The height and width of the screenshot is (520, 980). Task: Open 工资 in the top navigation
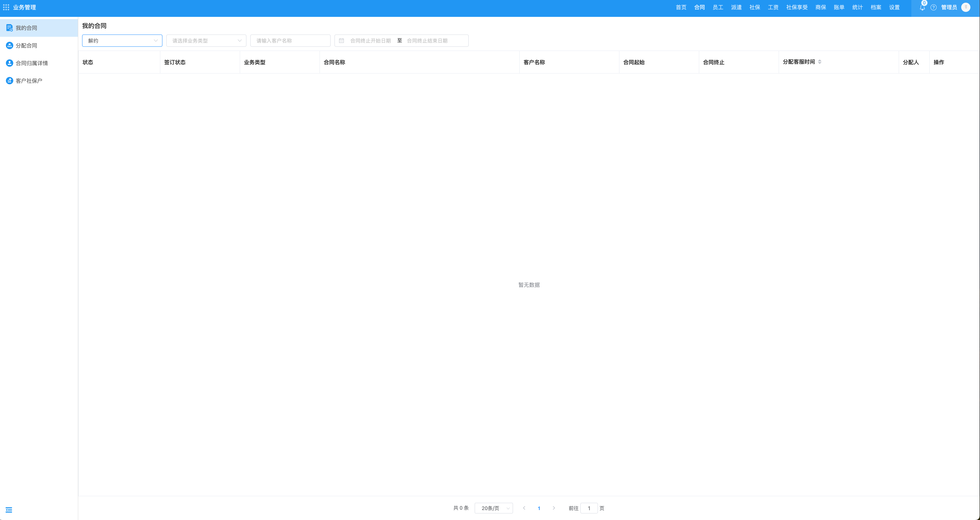pos(773,7)
